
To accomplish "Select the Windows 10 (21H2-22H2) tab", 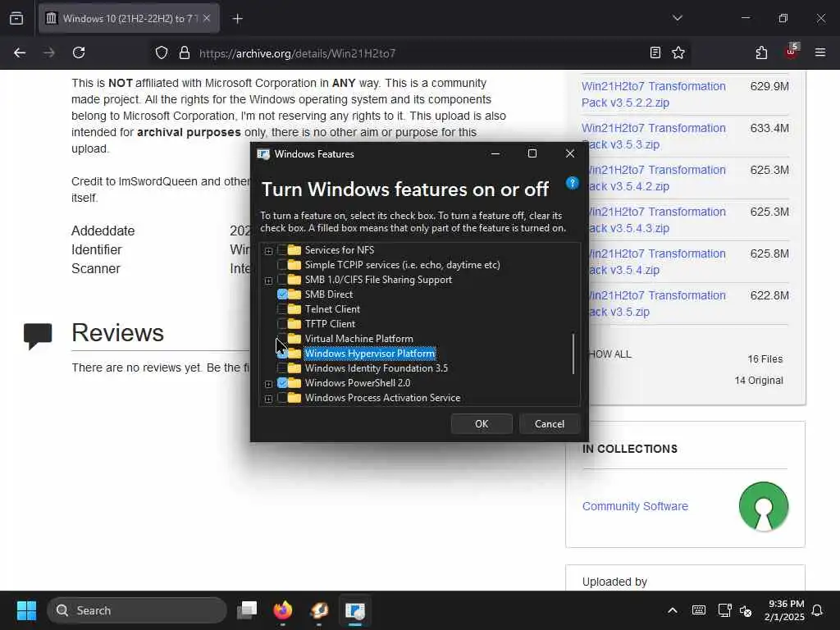I will pyautogui.click(x=129, y=18).
